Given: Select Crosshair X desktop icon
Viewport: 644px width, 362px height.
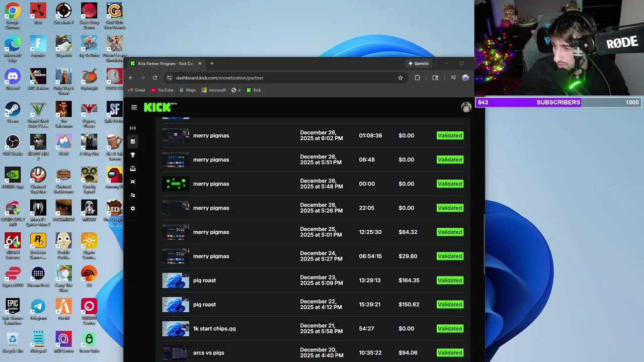Looking at the screenshot, I should click(63, 14).
